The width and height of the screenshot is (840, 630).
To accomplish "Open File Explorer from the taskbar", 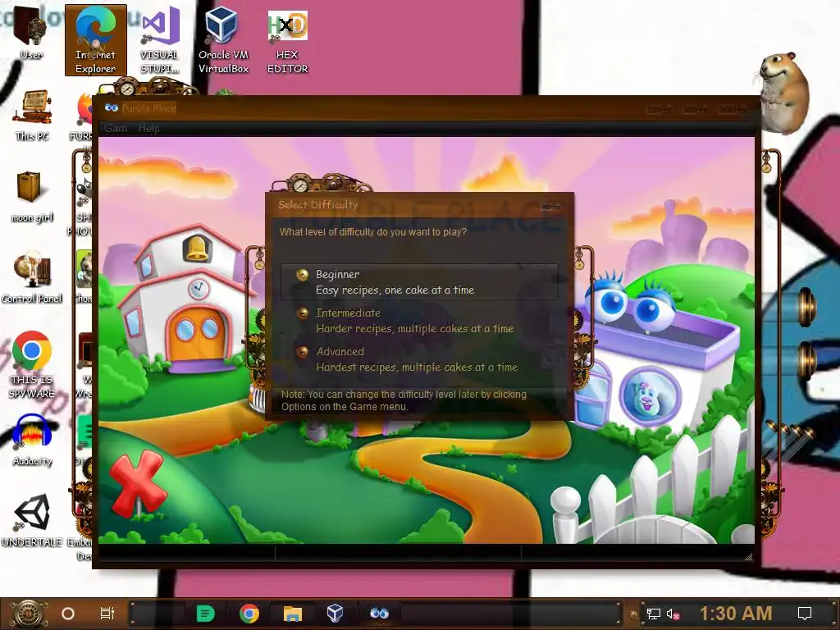I will tap(293, 614).
